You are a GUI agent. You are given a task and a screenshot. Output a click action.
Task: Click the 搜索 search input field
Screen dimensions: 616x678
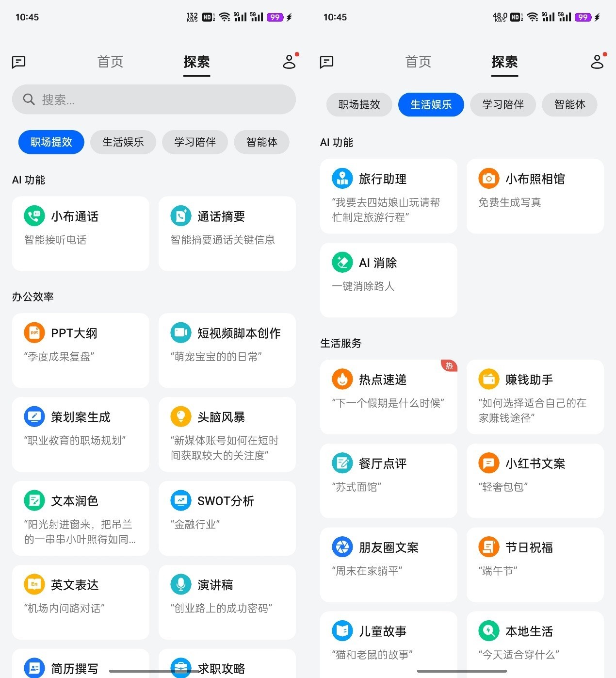[x=154, y=99]
